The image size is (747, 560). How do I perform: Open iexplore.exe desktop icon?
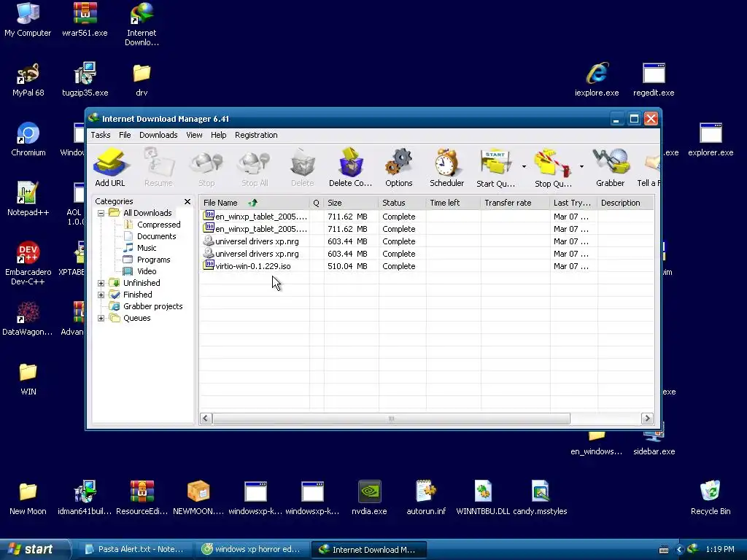click(597, 79)
